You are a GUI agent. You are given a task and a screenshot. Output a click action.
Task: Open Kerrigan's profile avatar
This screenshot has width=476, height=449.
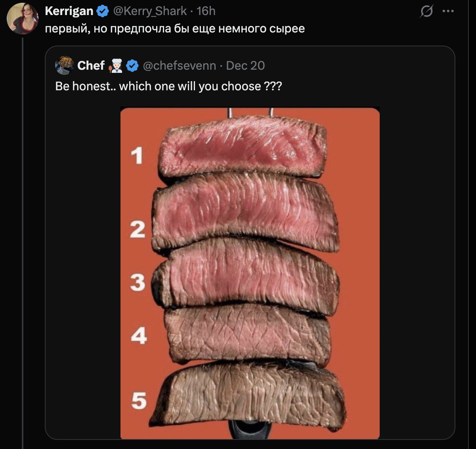pyautogui.click(x=23, y=19)
